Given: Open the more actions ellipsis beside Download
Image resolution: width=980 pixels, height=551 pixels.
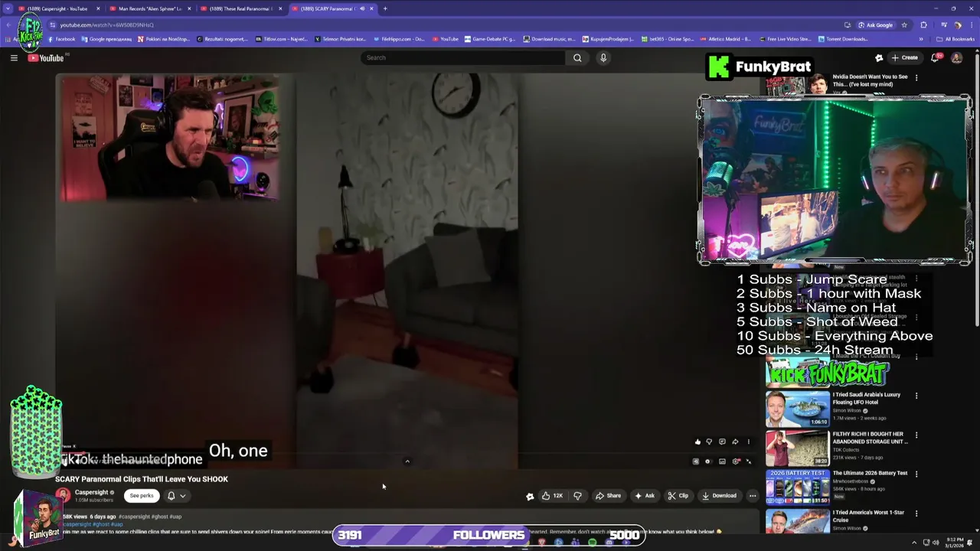Looking at the screenshot, I should click(x=753, y=496).
